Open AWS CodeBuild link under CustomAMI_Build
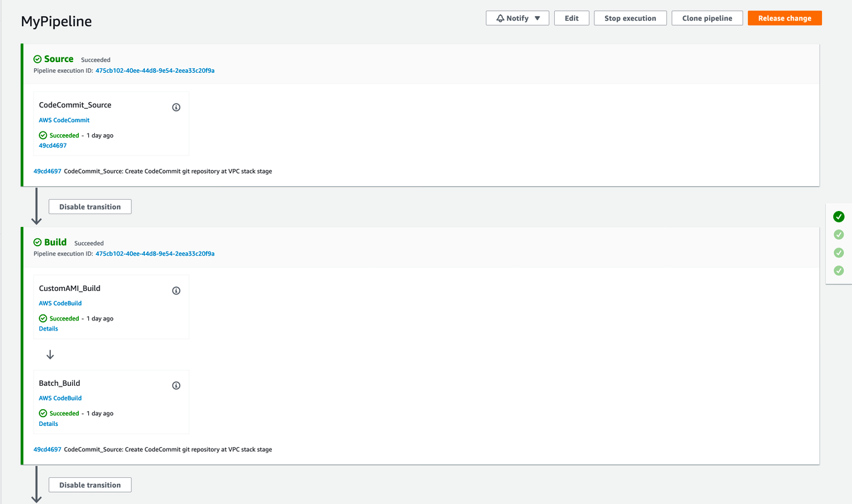 pyautogui.click(x=60, y=303)
